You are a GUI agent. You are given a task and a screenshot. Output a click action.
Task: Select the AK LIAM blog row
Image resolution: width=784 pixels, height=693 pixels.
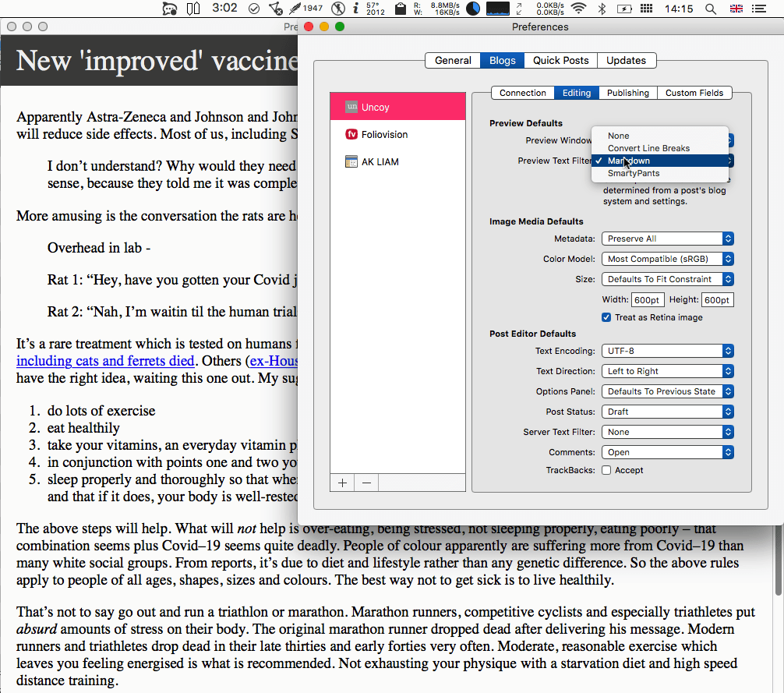pos(398,161)
